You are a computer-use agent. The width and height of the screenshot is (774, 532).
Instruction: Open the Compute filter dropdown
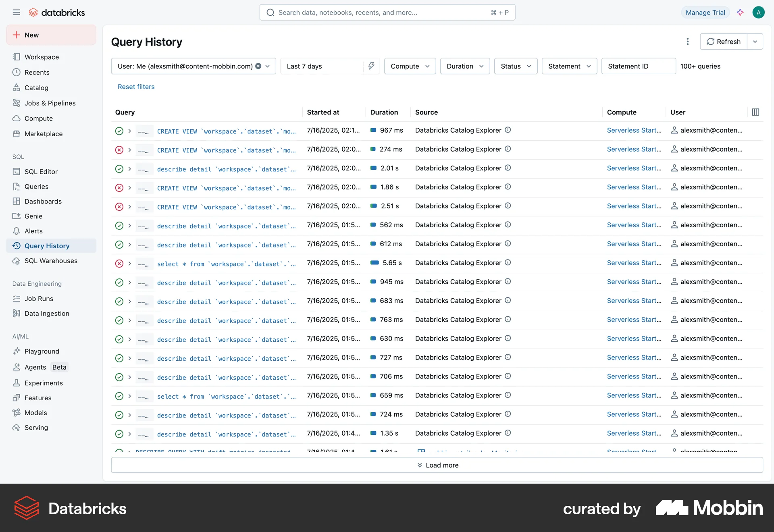click(410, 66)
